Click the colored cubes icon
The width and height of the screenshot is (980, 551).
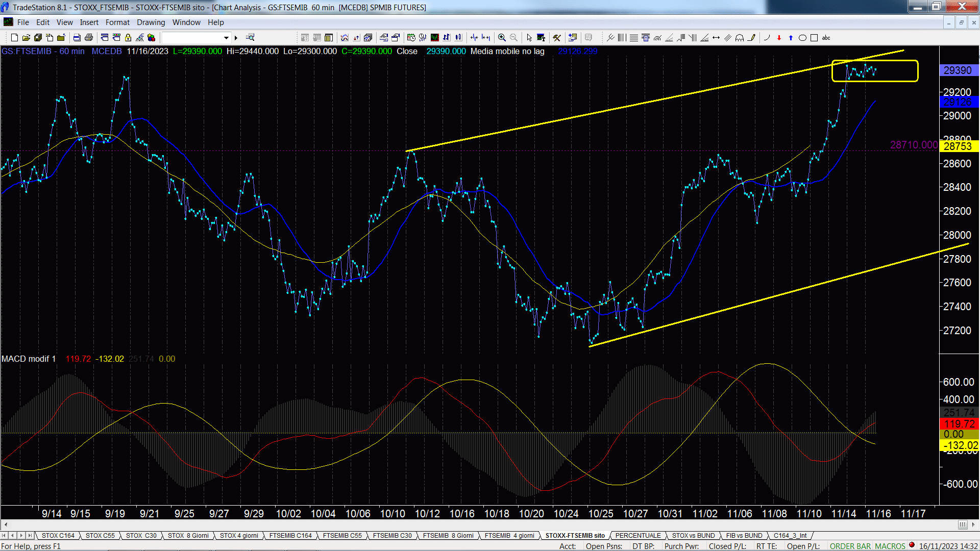pos(152,38)
